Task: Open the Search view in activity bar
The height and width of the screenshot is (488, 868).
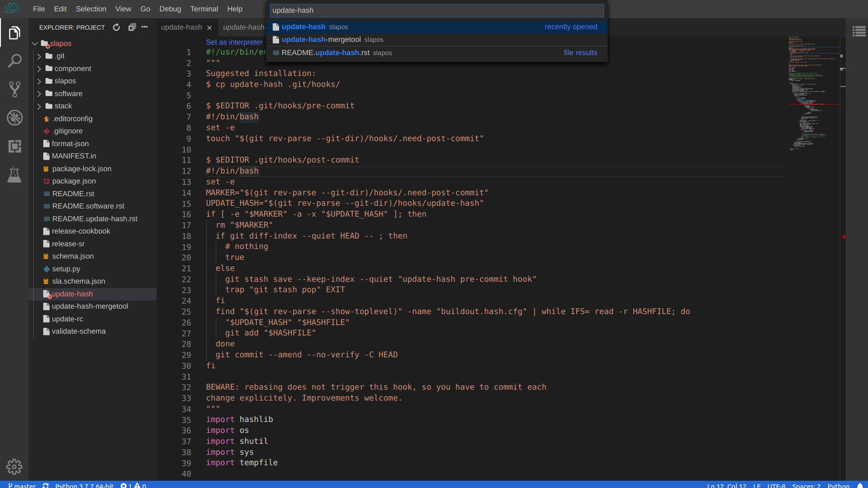Action: pyautogui.click(x=14, y=61)
